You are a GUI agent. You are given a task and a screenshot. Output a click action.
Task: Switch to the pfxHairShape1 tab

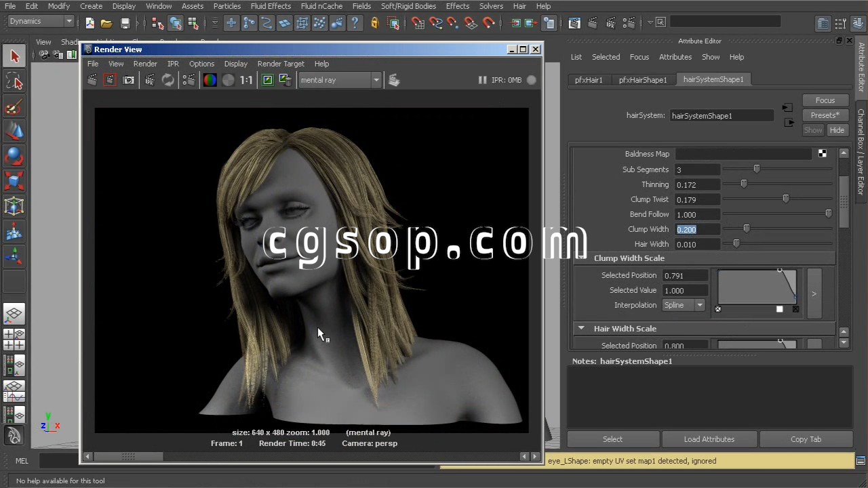(x=642, y=80)
